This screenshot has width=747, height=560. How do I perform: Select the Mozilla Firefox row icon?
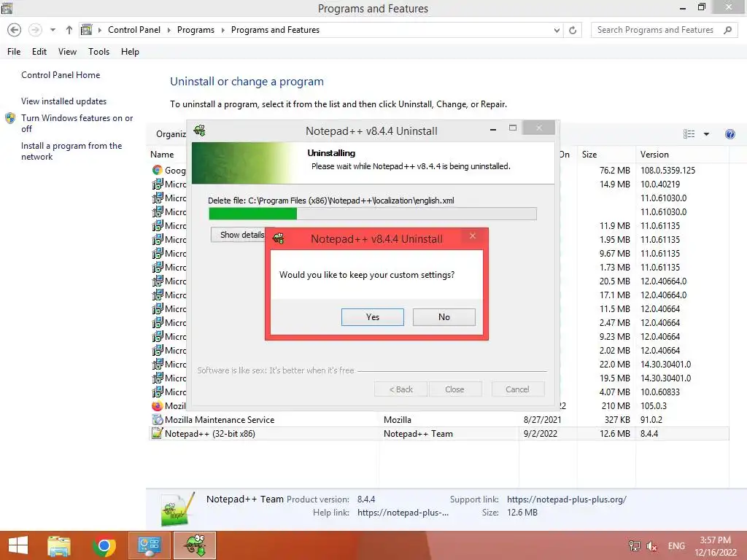[x=158, y=406]
